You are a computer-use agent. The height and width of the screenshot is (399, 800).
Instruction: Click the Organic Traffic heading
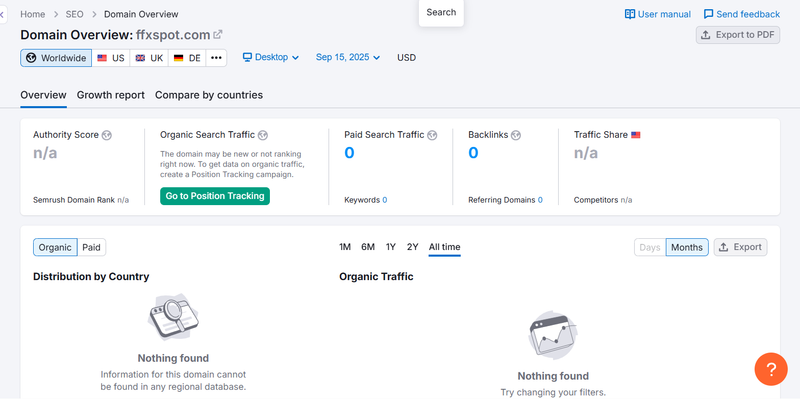(x=377, y=277)
